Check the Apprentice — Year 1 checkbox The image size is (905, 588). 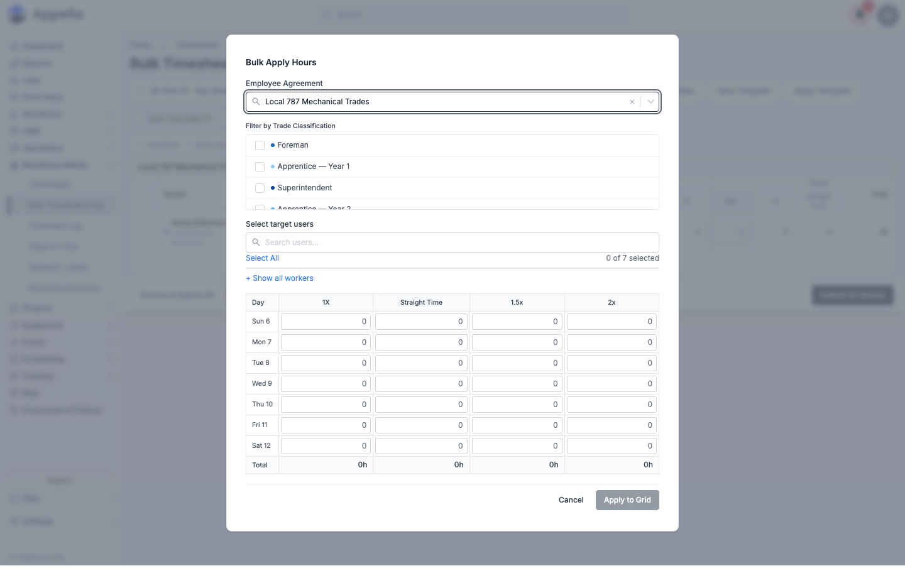click(260, 166)
